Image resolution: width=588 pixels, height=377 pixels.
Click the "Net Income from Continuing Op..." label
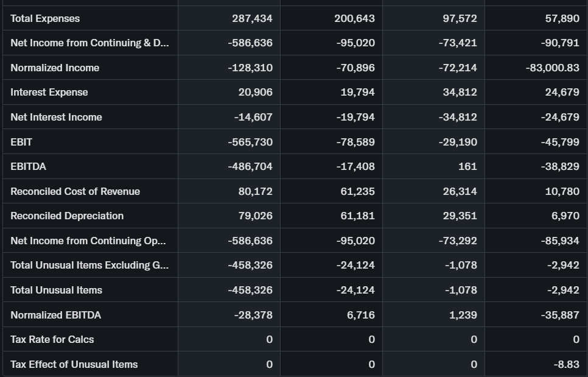(x=88, y=241)
